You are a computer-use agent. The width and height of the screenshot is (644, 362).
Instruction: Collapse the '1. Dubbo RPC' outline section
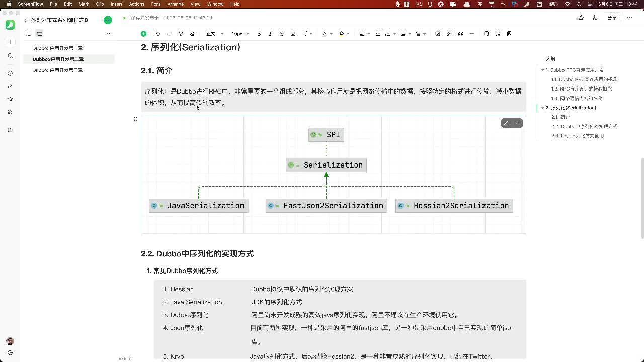coord(542,70)
